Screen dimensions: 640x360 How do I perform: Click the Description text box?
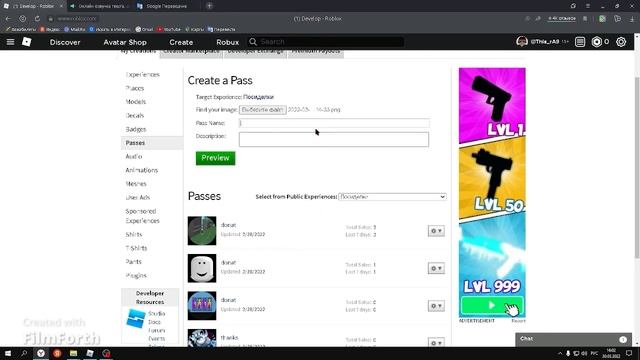pos(334,139)
